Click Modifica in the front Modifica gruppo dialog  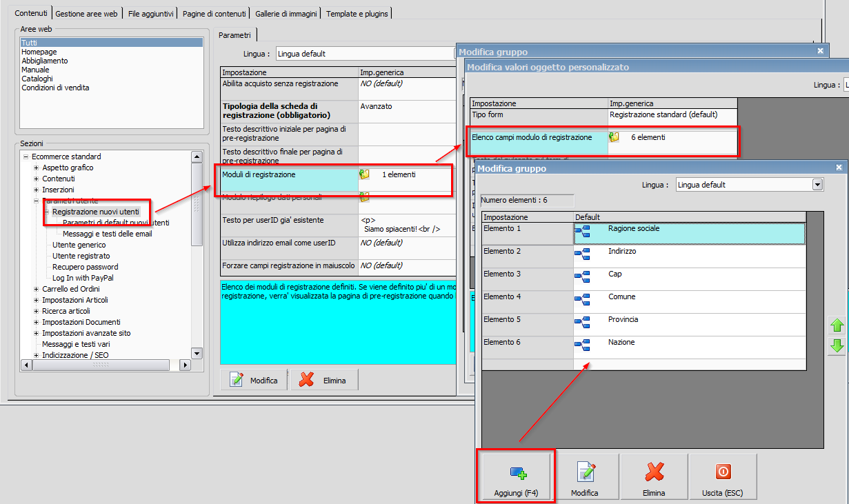point(584,476)
